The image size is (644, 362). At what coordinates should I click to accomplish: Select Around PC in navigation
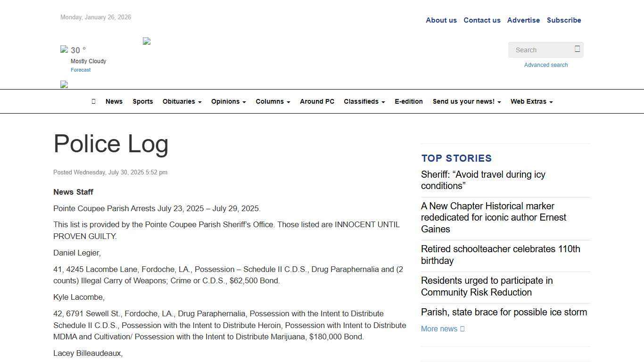[x=317, y=101]
